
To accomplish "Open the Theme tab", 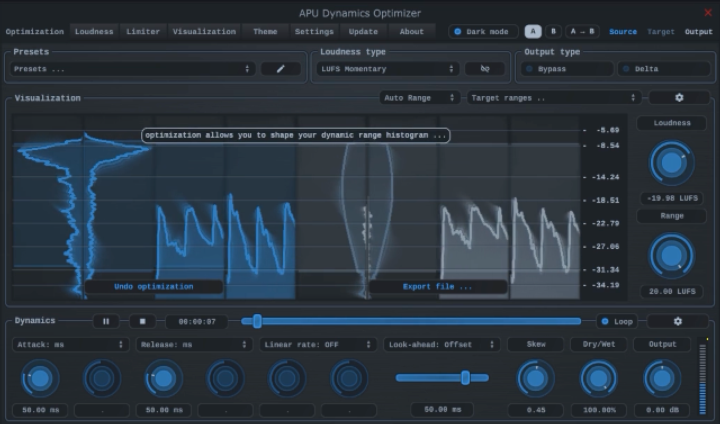I will click(x=265, y=32).
